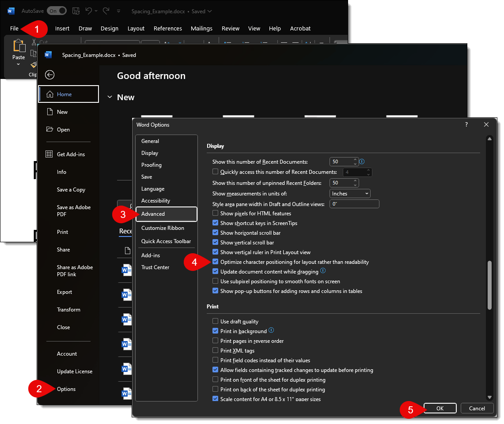Click the Word icon in Backstage title bar
The image size is (504, 424).
tap(48, 55)
